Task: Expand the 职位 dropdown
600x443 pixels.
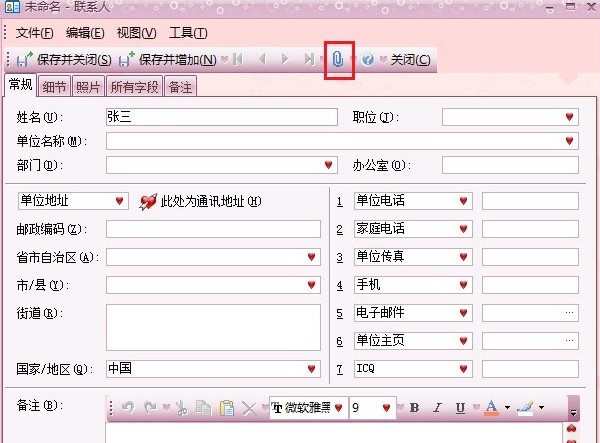Action: coord(569,117)
